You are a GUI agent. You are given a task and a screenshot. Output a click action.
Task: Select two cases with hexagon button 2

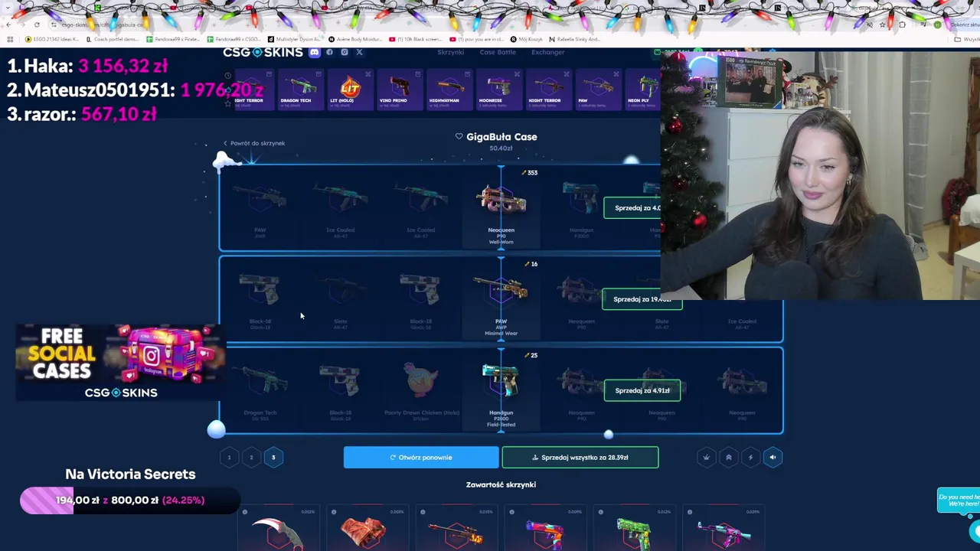pos(251,458)
